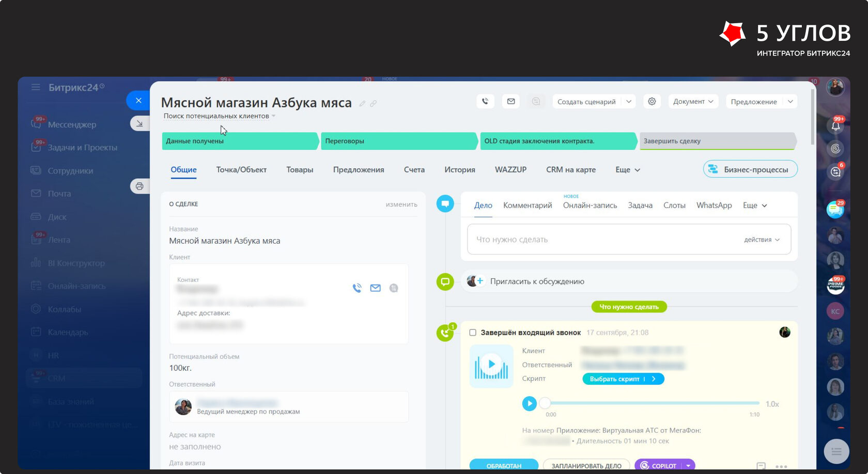The height and width of the screenshot is (474, 868).
Task: Click the изменить link in О сделке
Action: tap(401, 204)
